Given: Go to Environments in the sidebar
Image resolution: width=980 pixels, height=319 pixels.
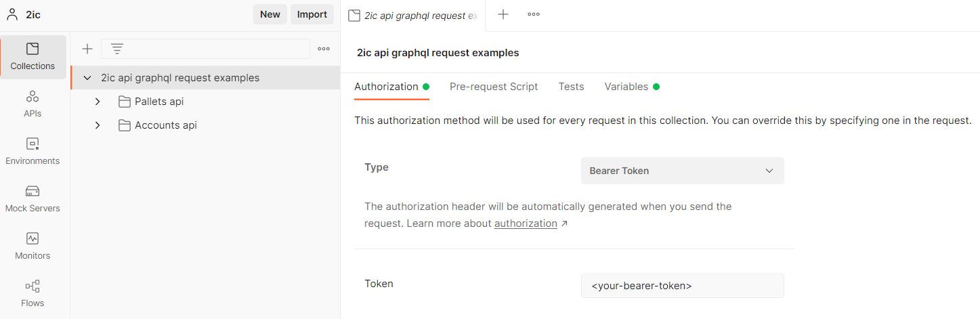Looking at the screenshot, I should coord(33,151).
